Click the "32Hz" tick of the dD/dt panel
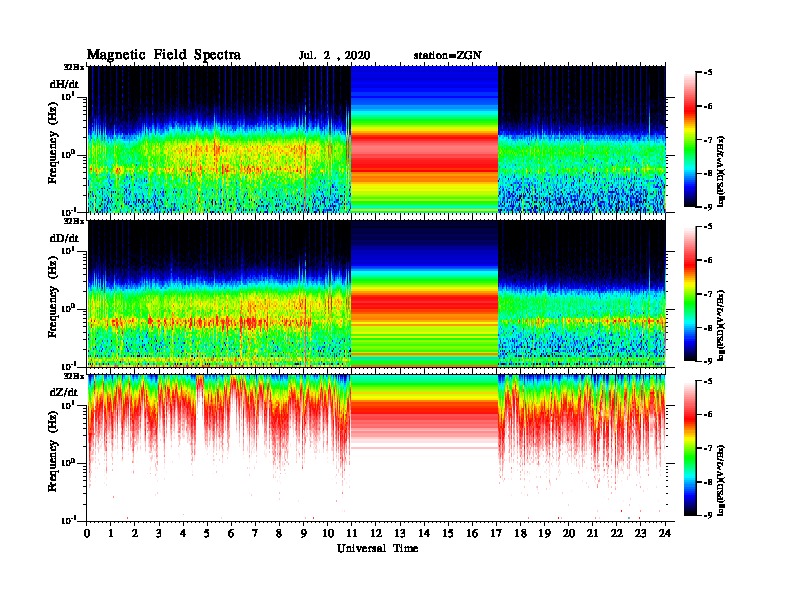 [x=73, y=221]
